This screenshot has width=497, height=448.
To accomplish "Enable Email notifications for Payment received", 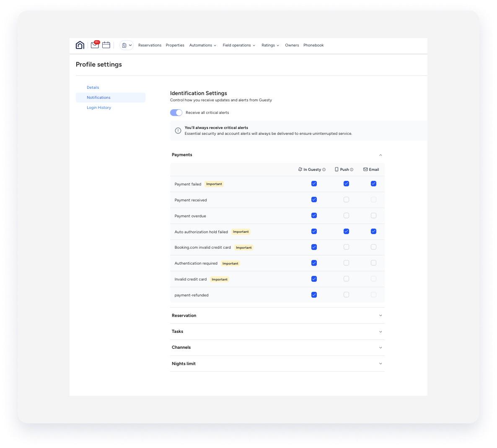I will click(x=373, y=200).
